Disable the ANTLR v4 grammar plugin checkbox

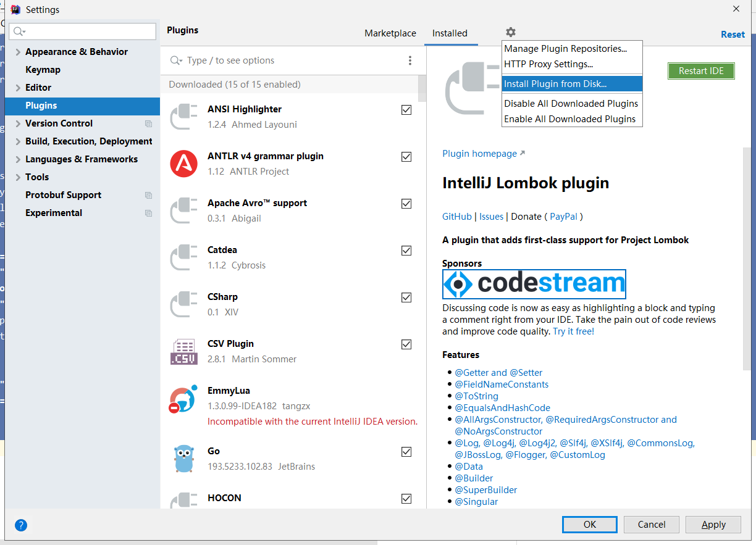point(406,157)
